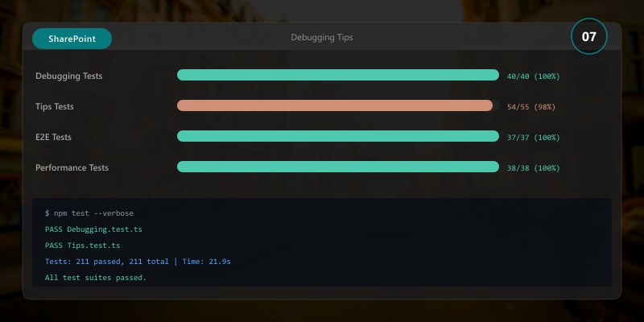
Task: Select the Tips Tests label
Action: click(x=55, y=106)
